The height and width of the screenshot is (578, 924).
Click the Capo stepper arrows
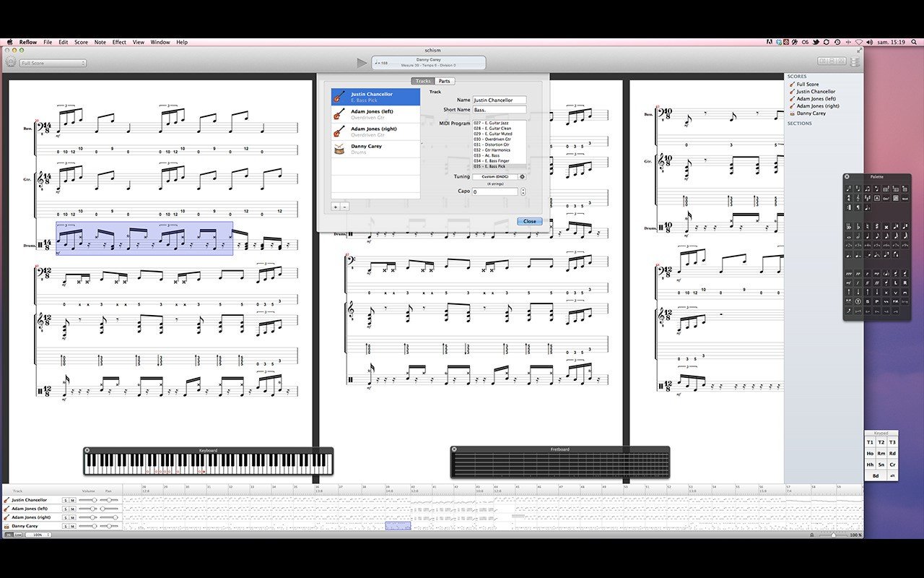click(523, 191)
